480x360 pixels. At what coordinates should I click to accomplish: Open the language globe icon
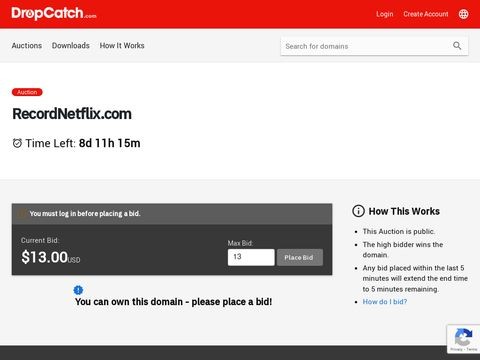(463, 14)
